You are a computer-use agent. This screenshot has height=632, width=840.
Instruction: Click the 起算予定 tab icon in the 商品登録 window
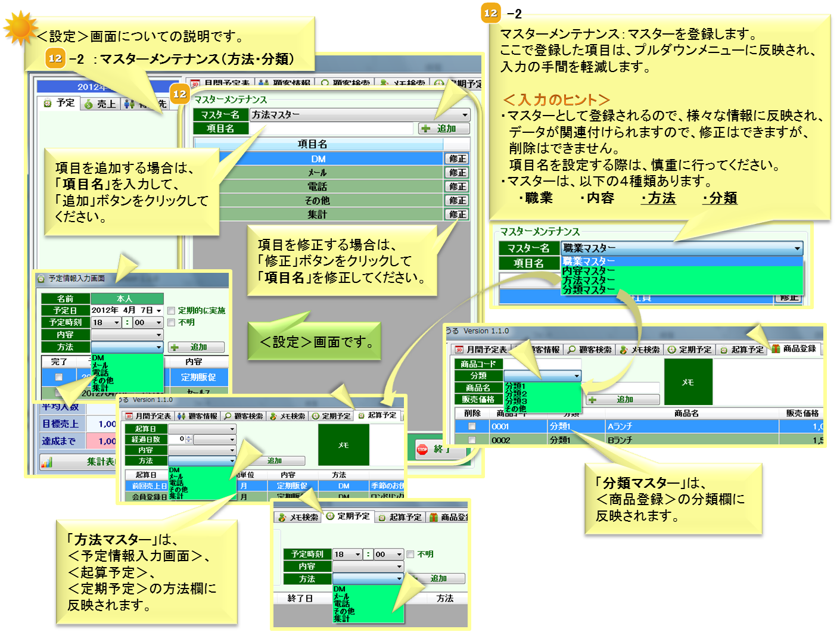[x=724, y=350]
